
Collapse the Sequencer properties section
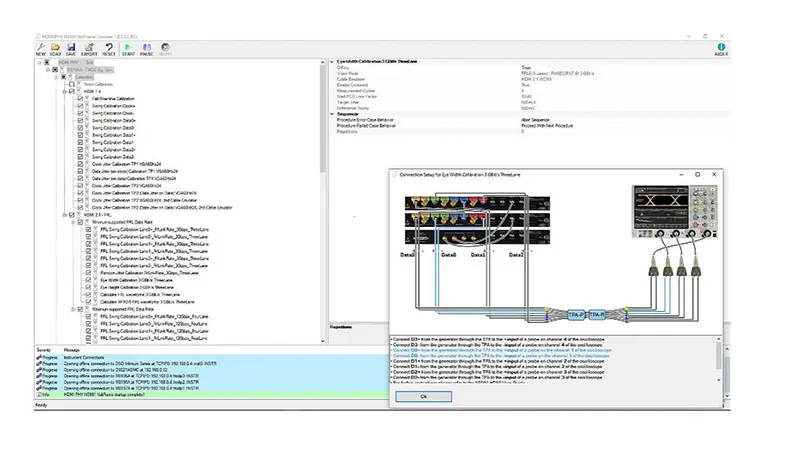pyautogui.click(x=332, y=114)
